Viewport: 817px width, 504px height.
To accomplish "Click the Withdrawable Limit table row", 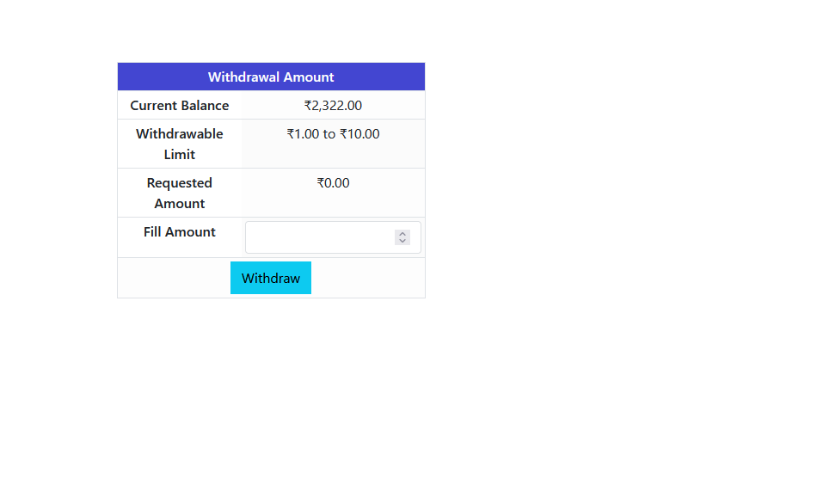I will click(x=270, y=144).
